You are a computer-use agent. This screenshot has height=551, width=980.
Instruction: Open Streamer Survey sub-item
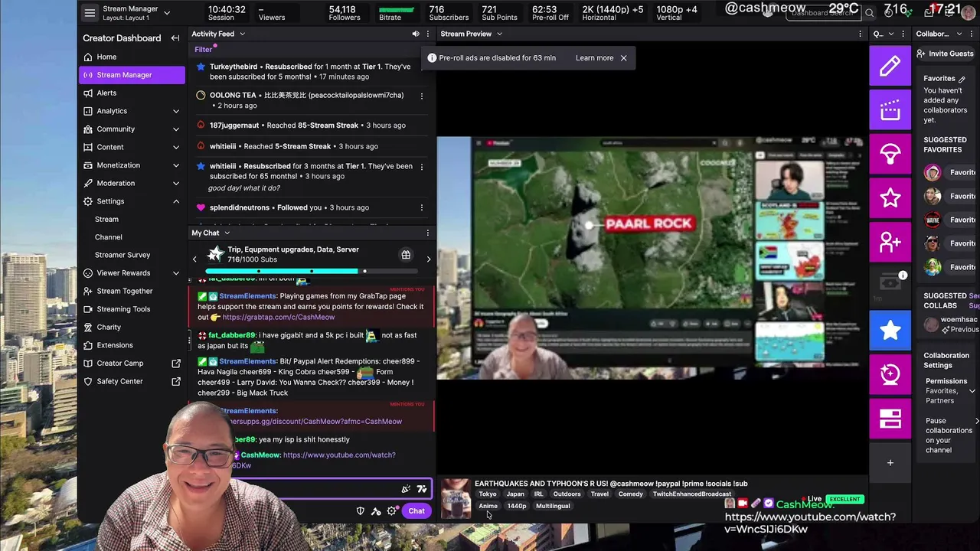point(122,255)
